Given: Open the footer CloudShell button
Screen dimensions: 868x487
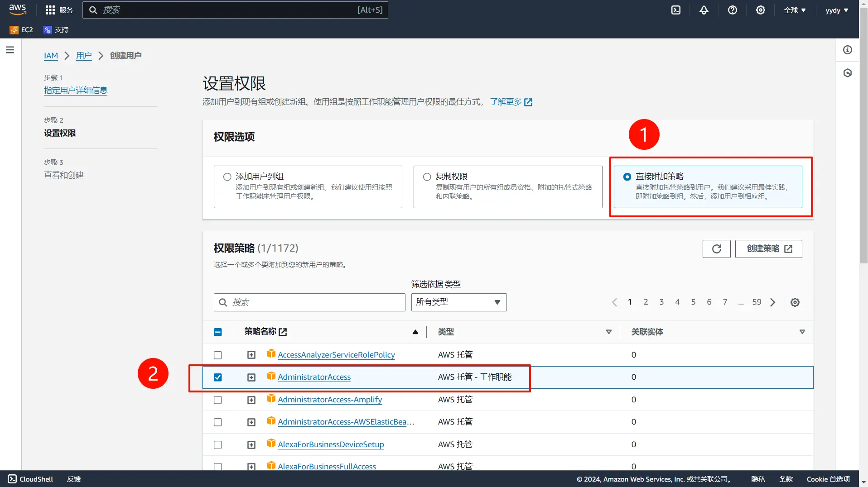Looking at the screenshot, I should point(31,479).
